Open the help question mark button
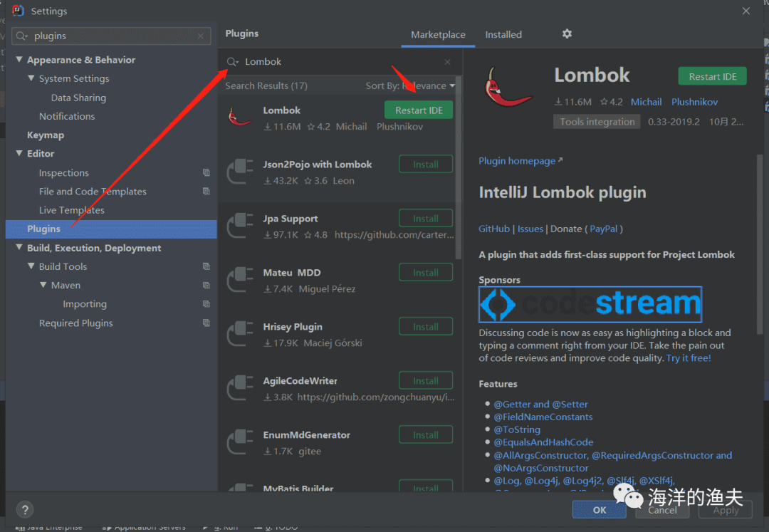This screenshot has height=532, width=769. pyautogui.click(x=25, y=509)
